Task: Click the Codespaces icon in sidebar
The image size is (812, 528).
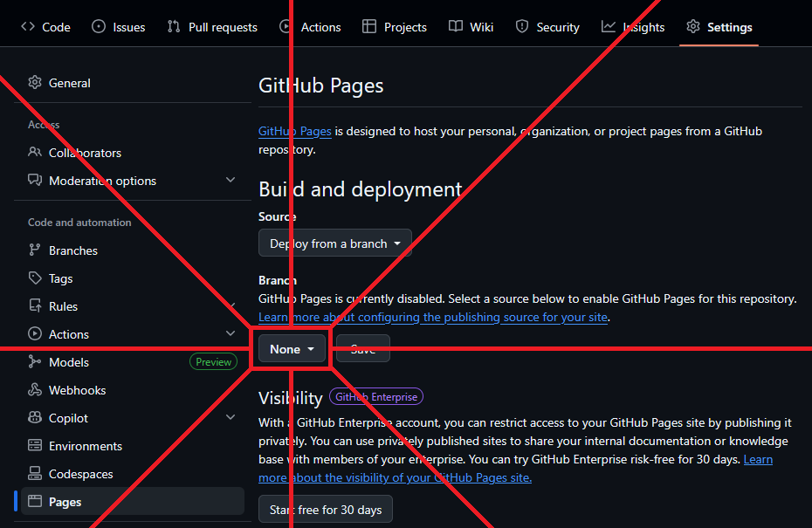Action: coord(35,474)
